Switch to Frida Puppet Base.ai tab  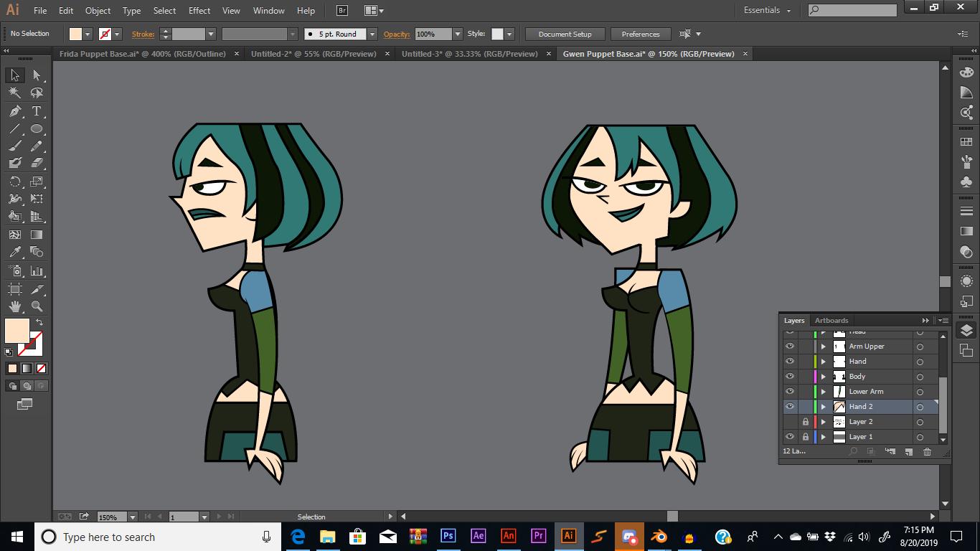point(142,54)
